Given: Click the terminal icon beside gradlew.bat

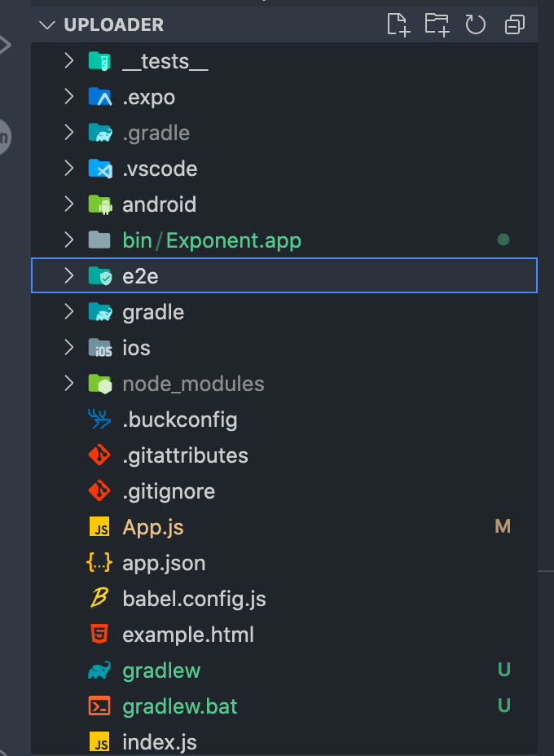Looking at the screenshot, I should pyautogui.click(x=99, y=705).
